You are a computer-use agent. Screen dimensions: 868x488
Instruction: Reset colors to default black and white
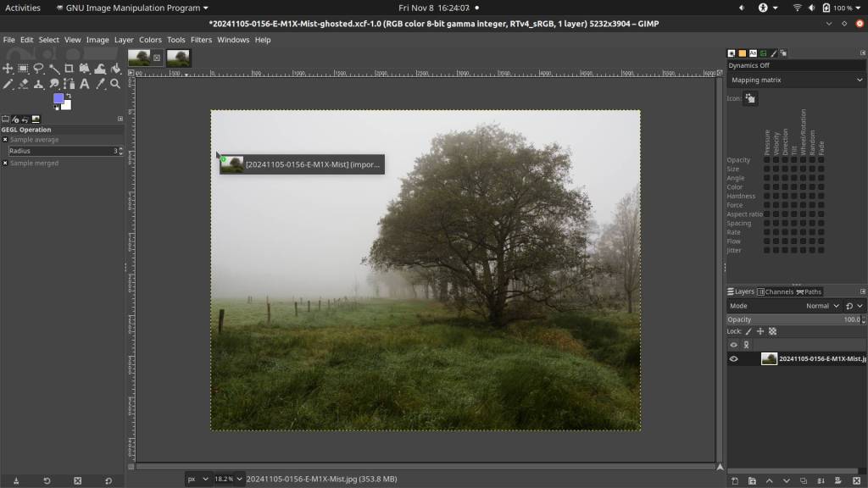tap(56, 108)
